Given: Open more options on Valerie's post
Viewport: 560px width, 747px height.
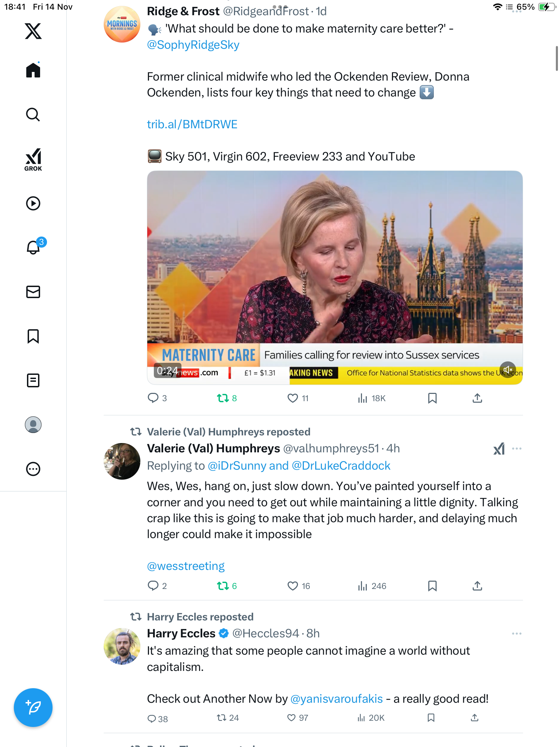Looking at the screenshot, I should (516, 449).
